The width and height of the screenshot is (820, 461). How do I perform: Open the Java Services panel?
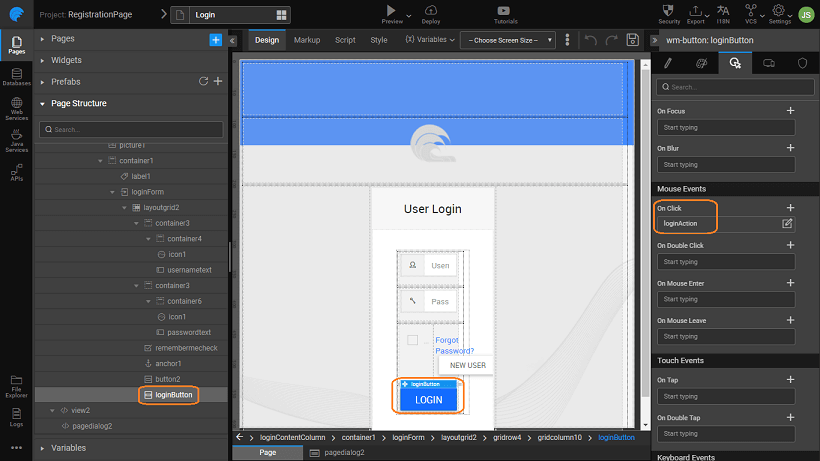point(16,146)
